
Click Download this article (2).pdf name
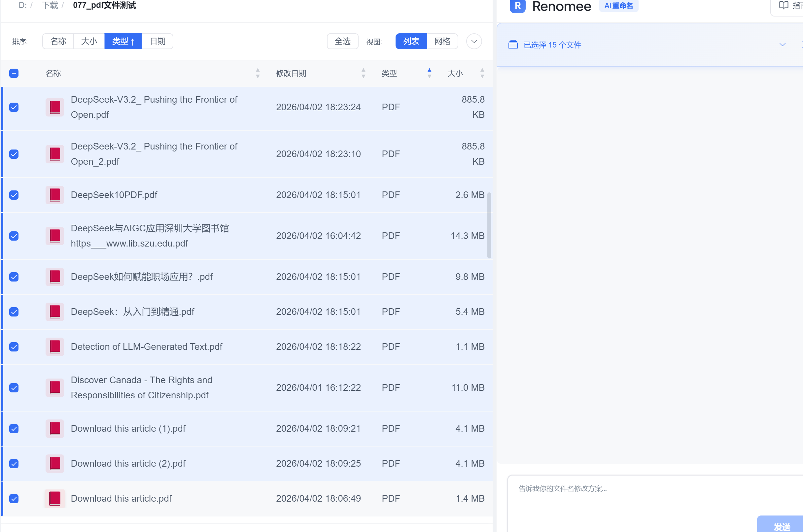[x=128, y=463]
